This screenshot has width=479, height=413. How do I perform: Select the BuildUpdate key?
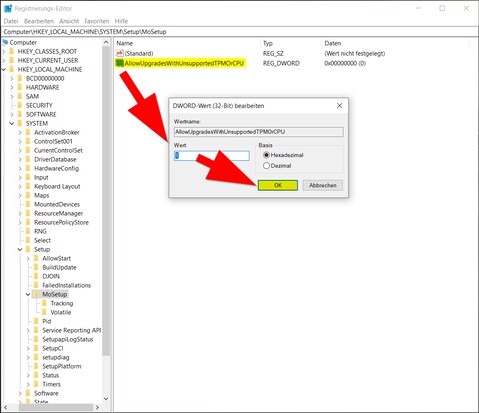[59, 267]
